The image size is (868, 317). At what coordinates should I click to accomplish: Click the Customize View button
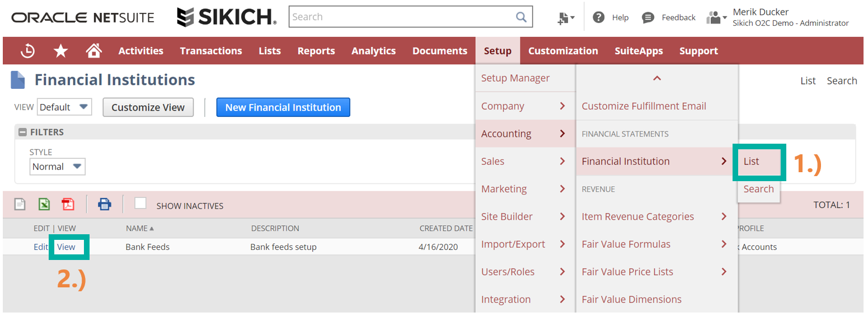coord(148,107)
